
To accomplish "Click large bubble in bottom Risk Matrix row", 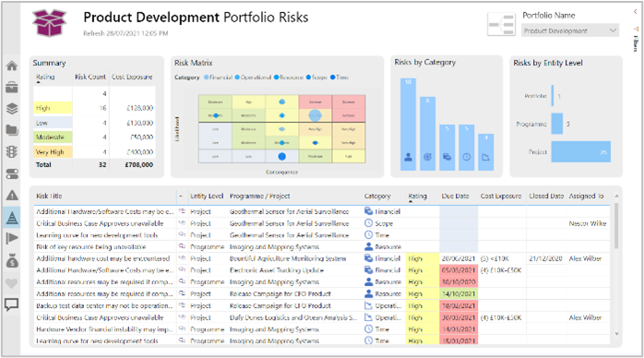I will [x=281, y=157].
